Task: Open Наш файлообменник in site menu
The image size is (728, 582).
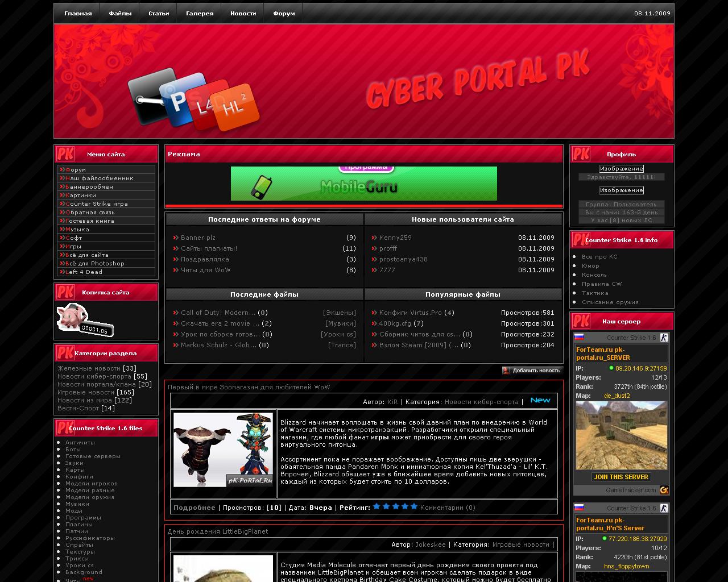Action: click(99, 178)
